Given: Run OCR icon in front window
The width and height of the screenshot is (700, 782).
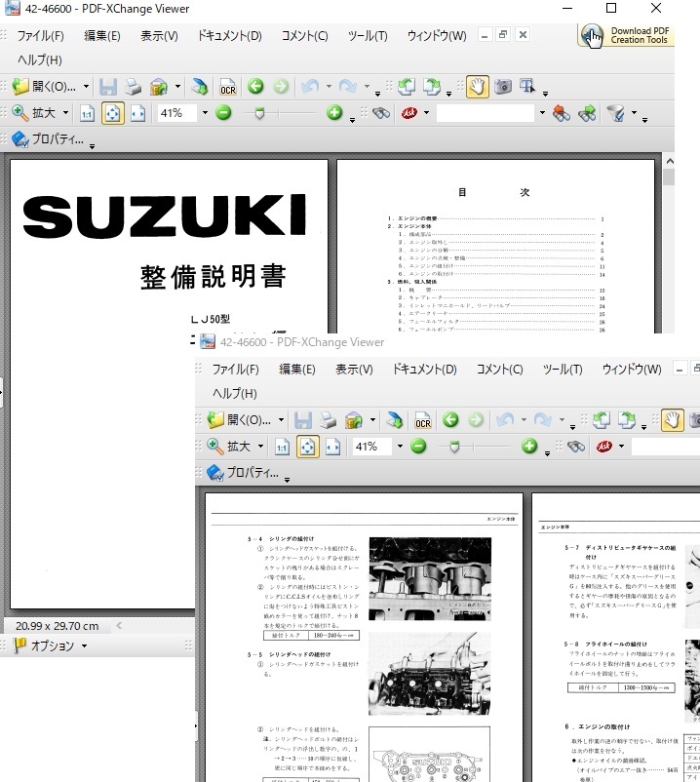Looking at the screenshot, I should (423, 420).
